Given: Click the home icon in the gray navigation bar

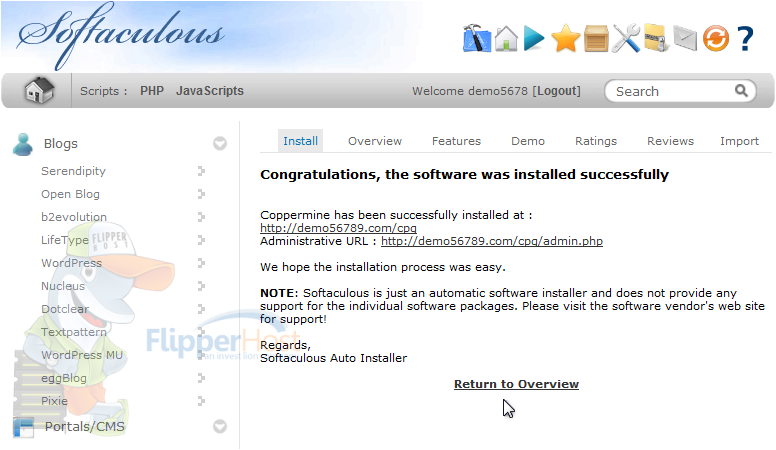Looking at the screenshot, I should (39, 91).
